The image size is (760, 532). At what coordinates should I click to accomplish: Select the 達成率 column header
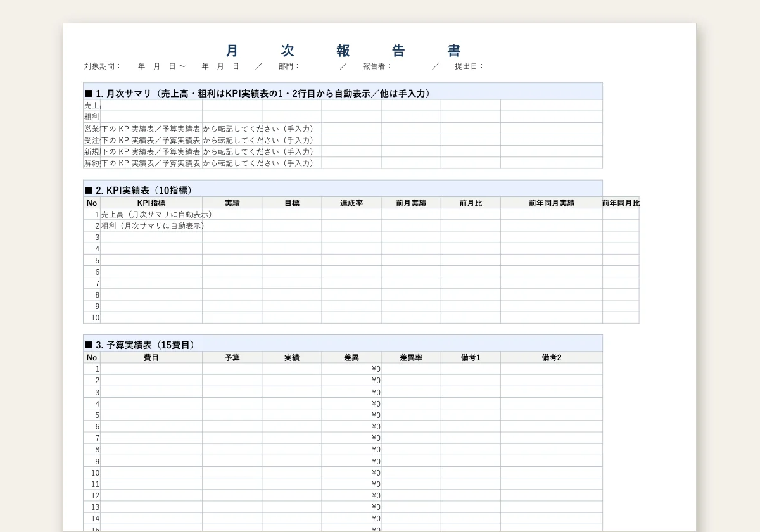click(351, 203)
